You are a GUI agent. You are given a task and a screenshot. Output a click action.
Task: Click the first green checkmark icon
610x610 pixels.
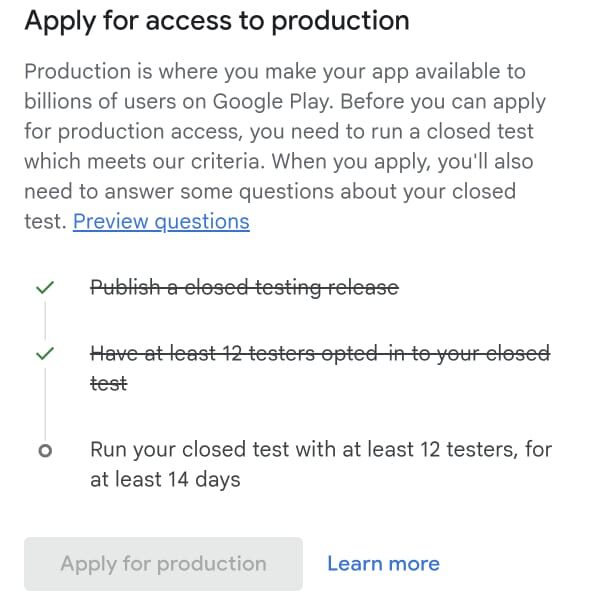click(x=44, y=288)
